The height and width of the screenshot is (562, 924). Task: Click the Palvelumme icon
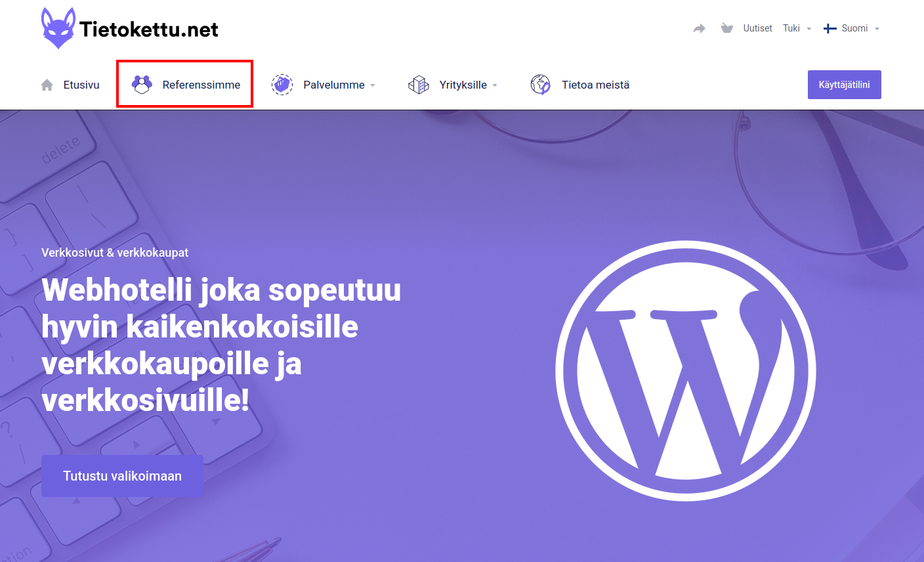point(282,85)
